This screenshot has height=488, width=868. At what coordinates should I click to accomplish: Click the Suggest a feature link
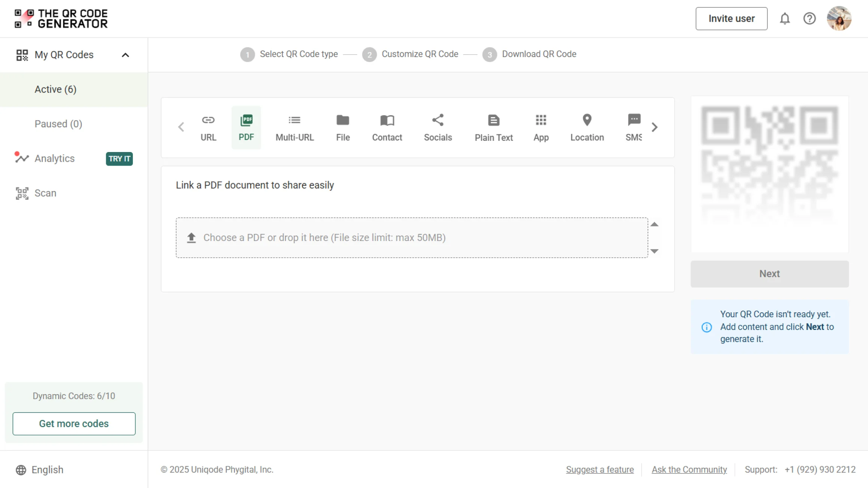tap(600, 470)
